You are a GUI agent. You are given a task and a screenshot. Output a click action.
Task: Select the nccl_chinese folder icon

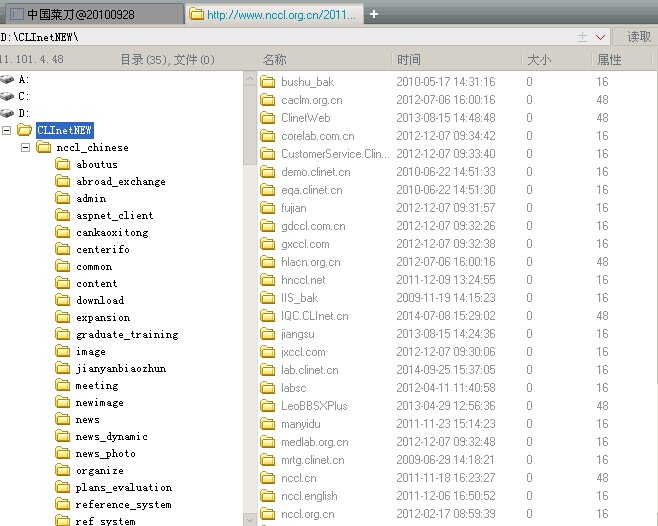pyautogui.click(x=44, y=147)
